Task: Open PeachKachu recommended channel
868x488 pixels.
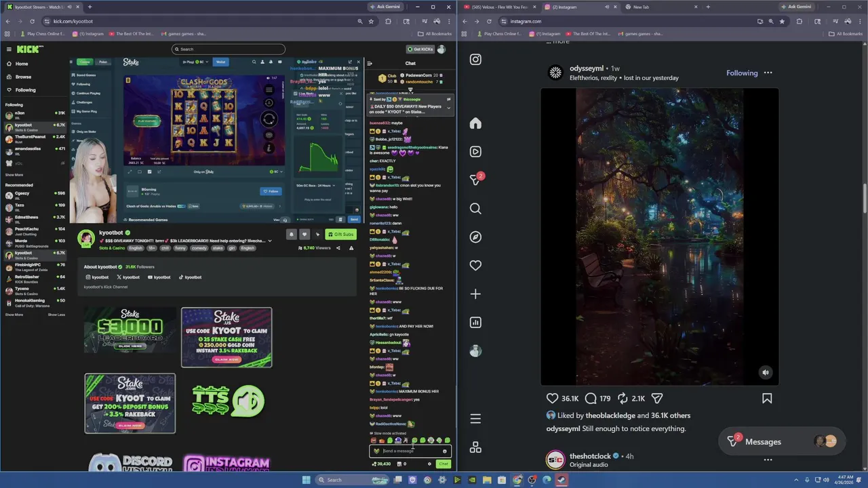Action: click(x=35, y=230)
